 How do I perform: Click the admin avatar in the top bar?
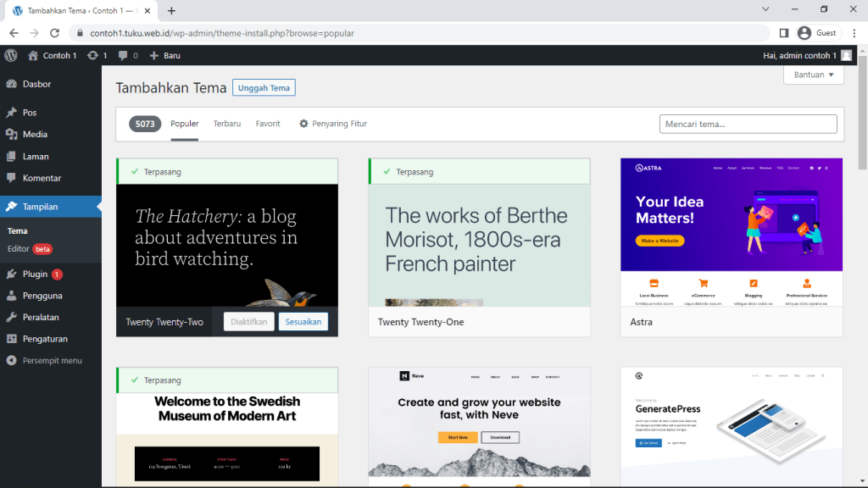pos(847,55)
